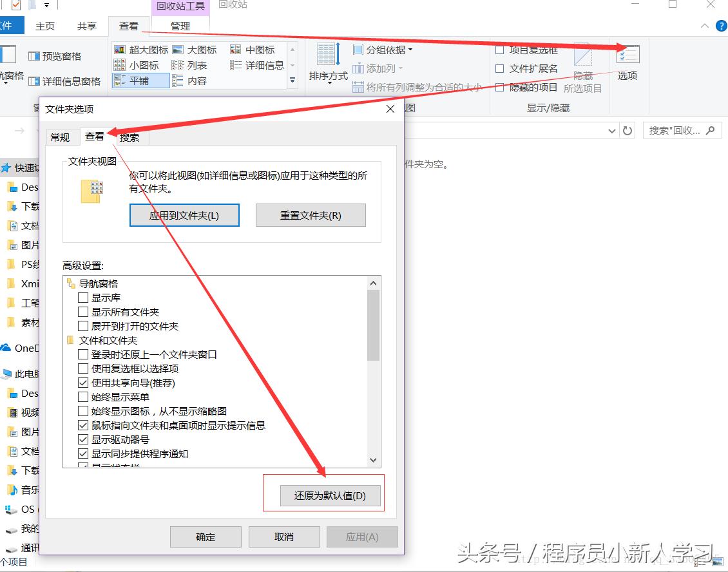
Task: Select the 内容 (content) view icon
Action: click(195, 80)
